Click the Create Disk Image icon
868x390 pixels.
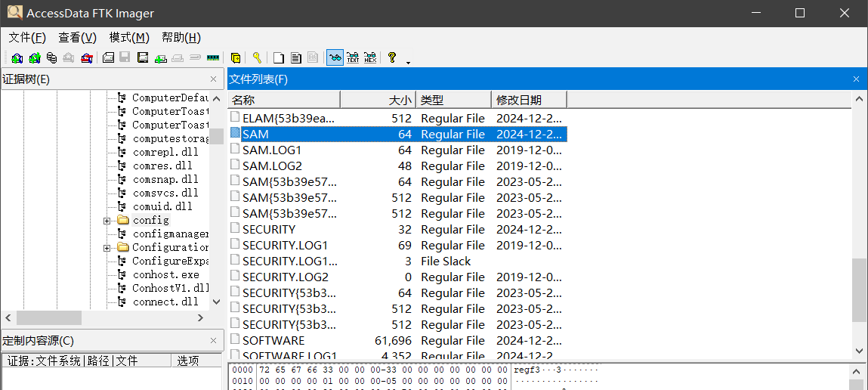[109, 57]
